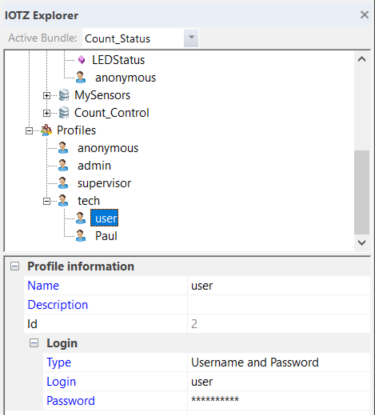Click the Paul profile icon
375x415 pixels.
click(x=81, y=236)
